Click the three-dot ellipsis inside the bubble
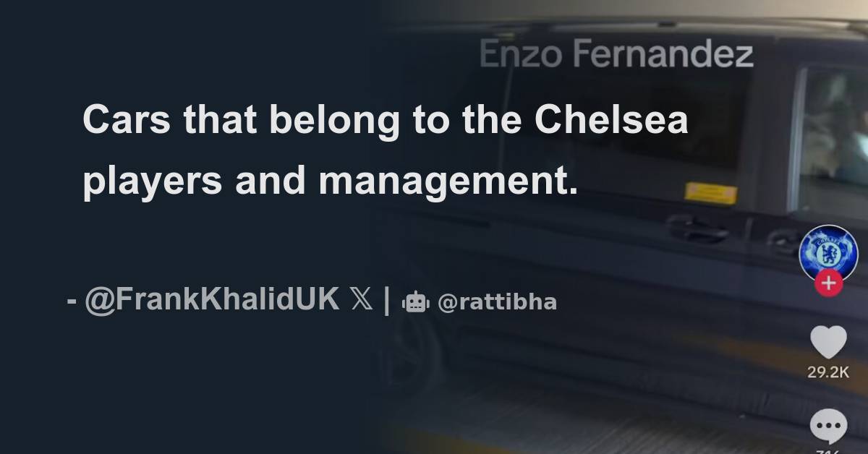 tap(827, 427)
